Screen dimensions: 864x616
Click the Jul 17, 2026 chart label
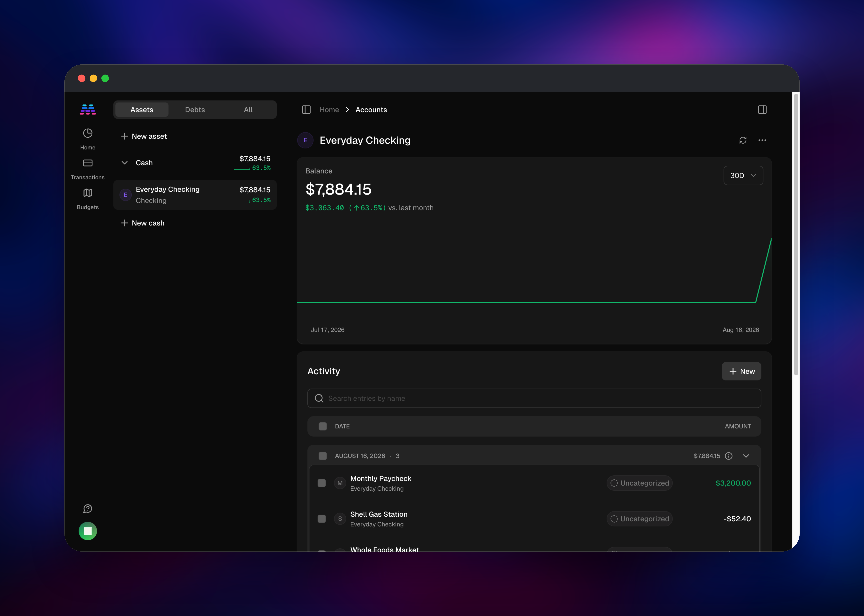328,330
